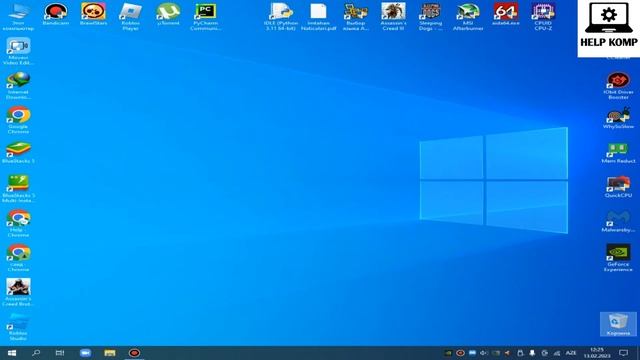The width and height of the screenshot is (640, 360).
Task: Click the Bandicam red tray icon
Action: tap(460, 353)
